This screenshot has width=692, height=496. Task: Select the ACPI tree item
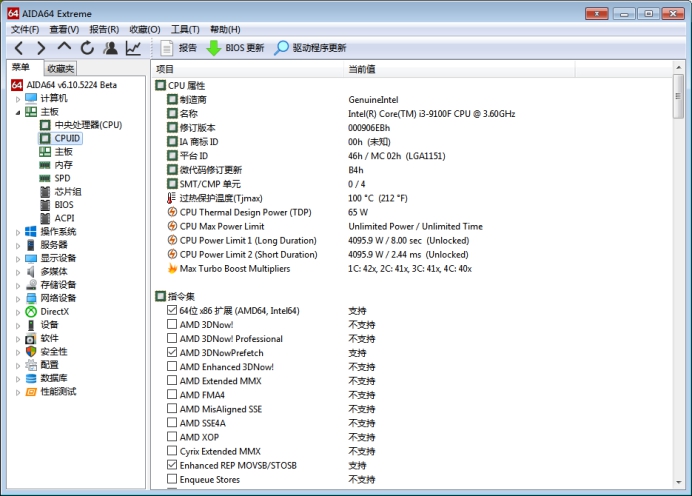[57, 218]
